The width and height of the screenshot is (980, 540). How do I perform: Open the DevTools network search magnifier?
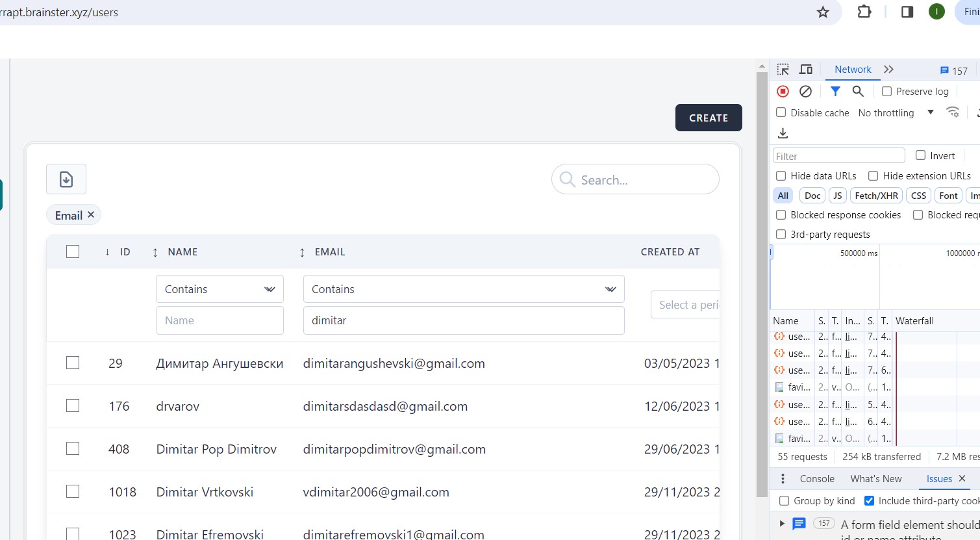[858, 92]
